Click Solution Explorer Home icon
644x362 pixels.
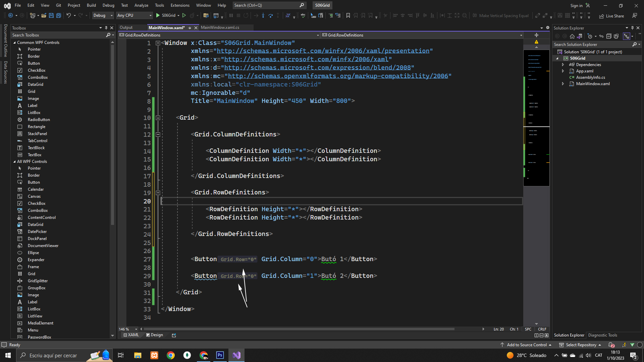tap(572, 36)
